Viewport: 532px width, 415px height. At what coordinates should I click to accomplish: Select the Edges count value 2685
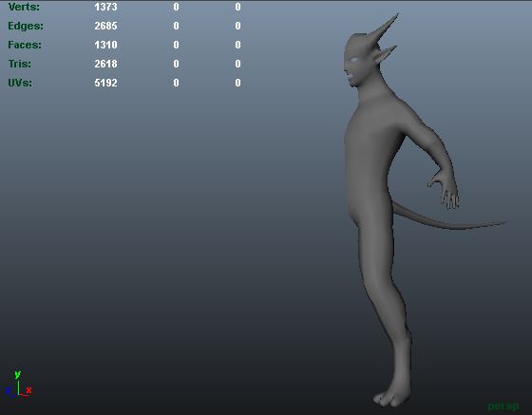[105, 26]
